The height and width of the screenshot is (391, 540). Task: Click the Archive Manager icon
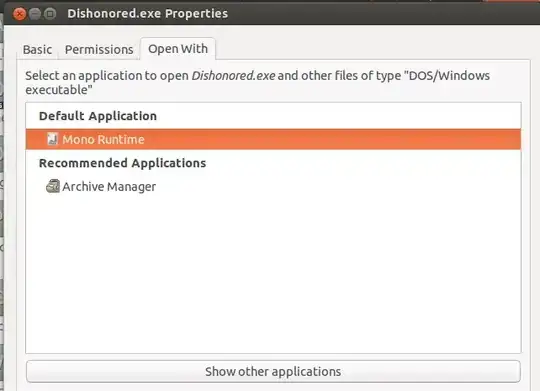click(53, 186)
